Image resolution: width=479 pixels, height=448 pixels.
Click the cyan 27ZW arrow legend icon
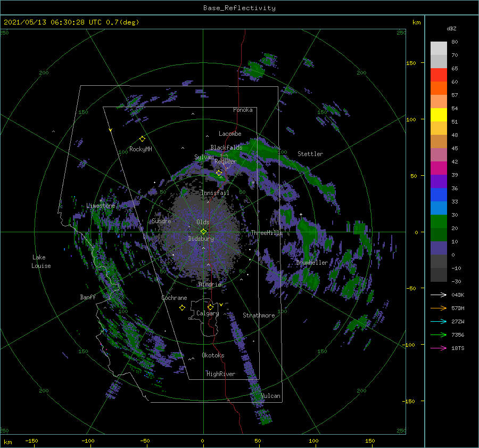pyautogui.click(x=439, y=321)
